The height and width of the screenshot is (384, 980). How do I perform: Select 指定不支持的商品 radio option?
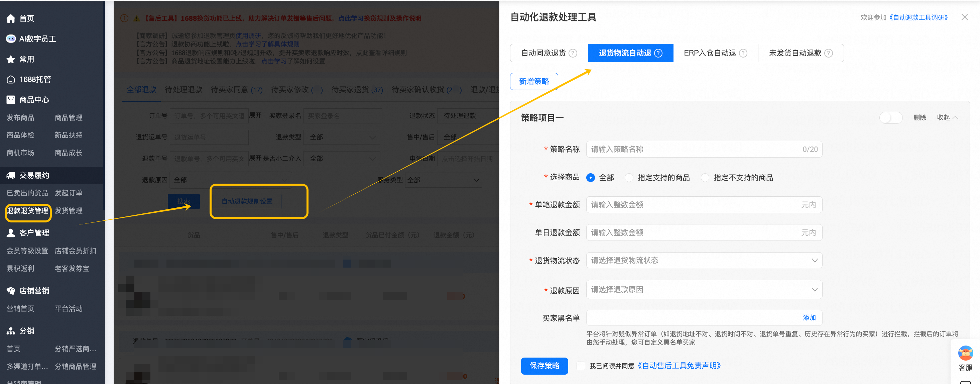coord(705,178)
